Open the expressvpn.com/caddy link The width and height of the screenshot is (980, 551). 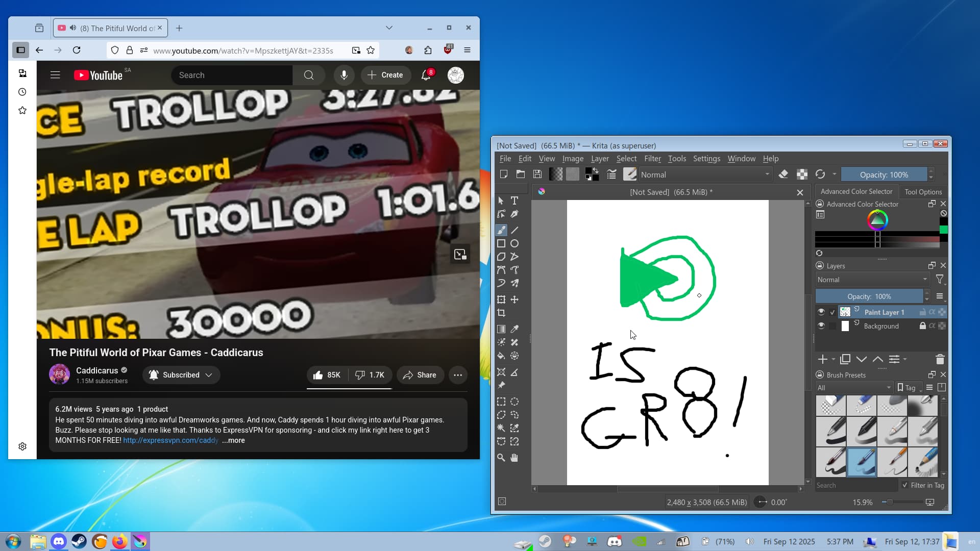pyautogui.click(x=170, y=440)
